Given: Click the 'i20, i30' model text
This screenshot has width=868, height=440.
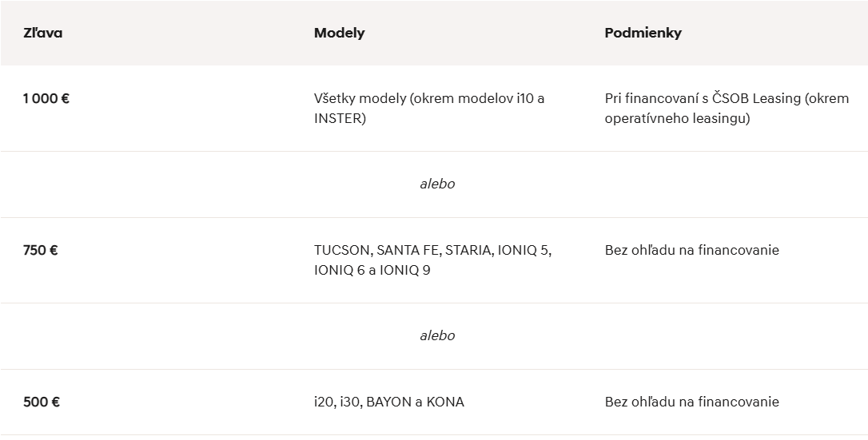Looking at the screenshot, I should click(338, 402).
